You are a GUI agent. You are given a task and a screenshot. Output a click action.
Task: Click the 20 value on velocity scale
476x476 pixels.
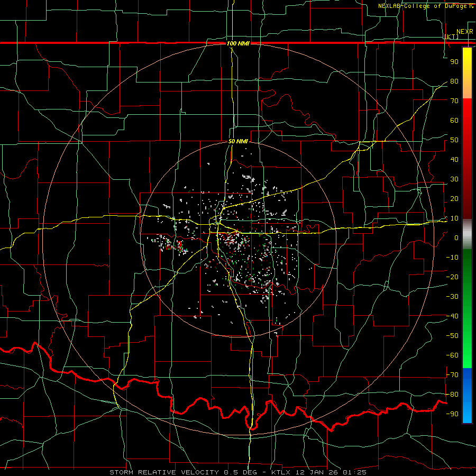click(x=454, y=199)
